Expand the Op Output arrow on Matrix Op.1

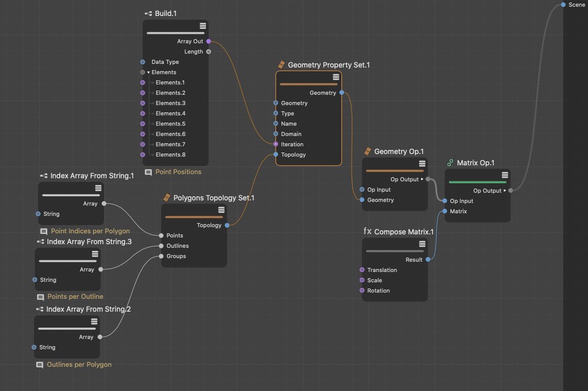505,191
